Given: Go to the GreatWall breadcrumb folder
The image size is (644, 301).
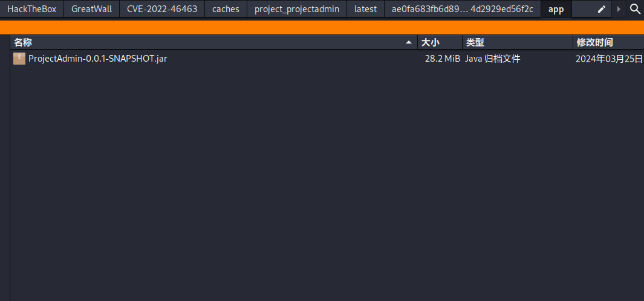Looking at the screenshot, I should pos(91,9).
